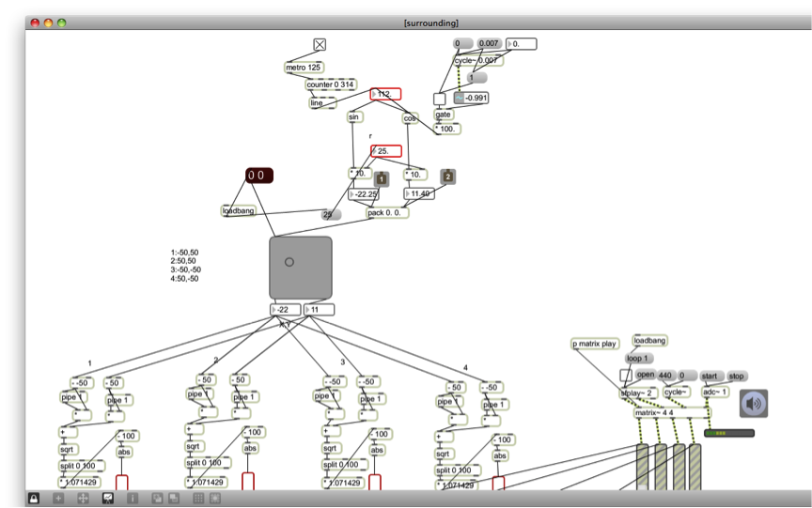Viewport: 812px width, 508px height.
Task: Click the 'open' message box
Action: tap(645, 376)
